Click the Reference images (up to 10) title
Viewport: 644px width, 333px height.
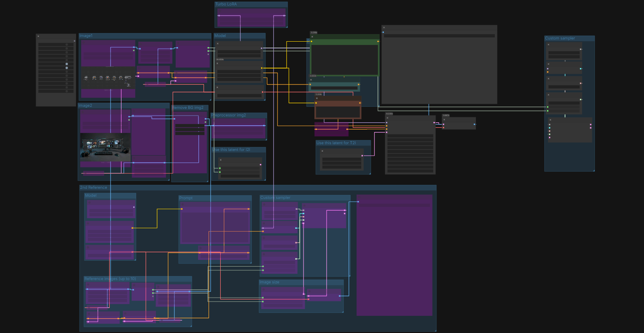tap(110, 279)
